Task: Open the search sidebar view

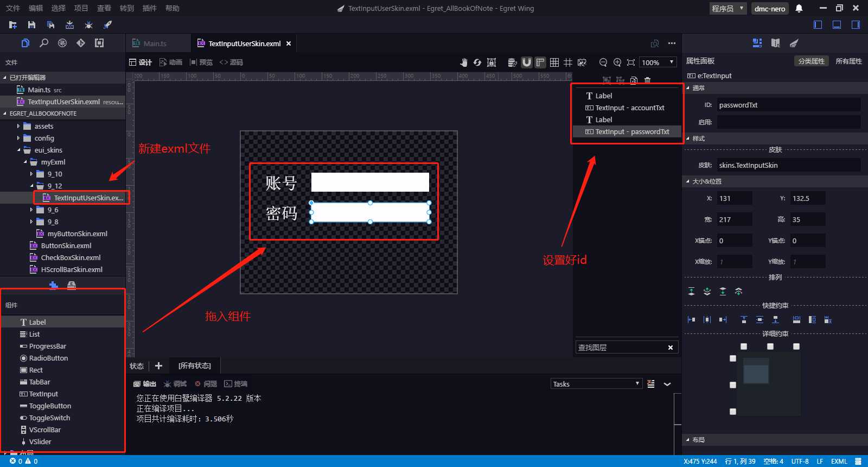Action: 44,43
